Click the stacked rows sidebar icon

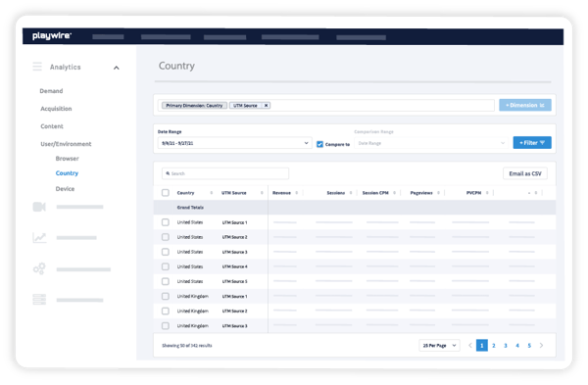click(39, 300)
